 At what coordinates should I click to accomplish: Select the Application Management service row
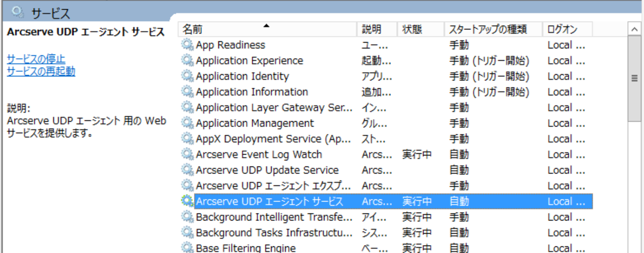[x=386, y=123]
